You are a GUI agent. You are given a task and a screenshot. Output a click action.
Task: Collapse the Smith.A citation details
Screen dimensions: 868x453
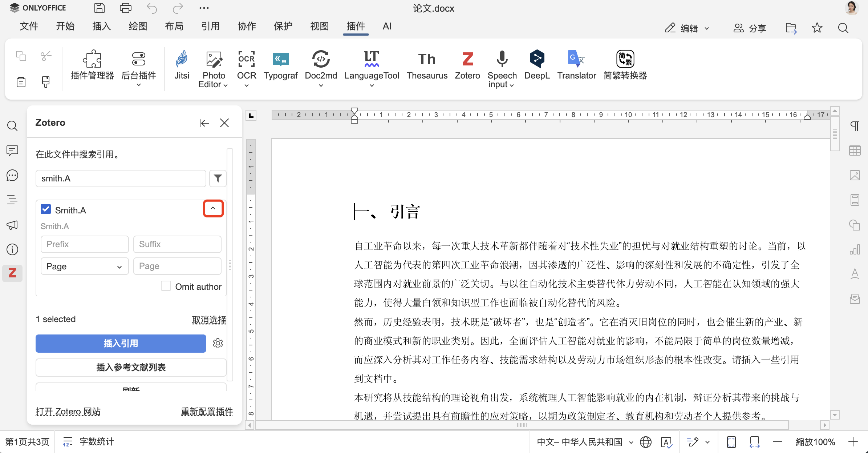click(213, 208)
